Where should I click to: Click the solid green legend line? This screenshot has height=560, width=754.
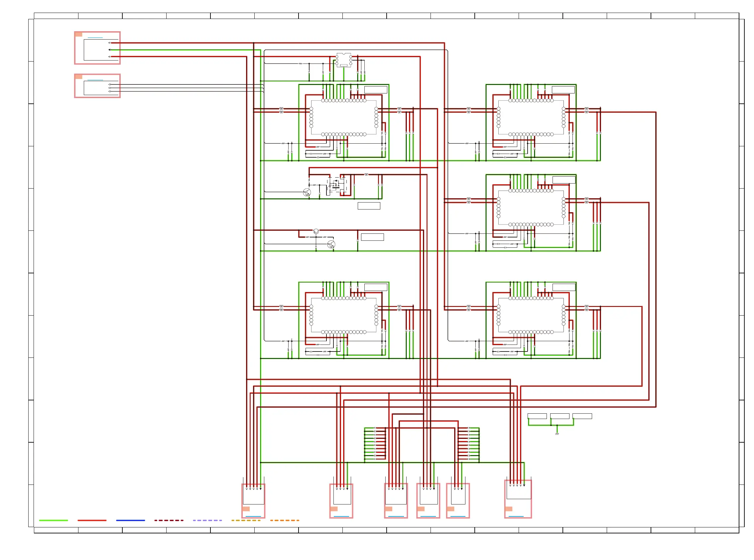[54, 520]
